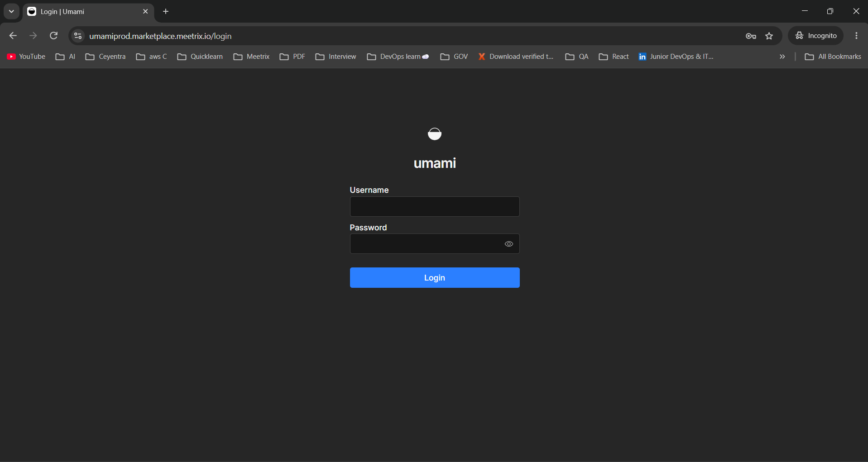Restore down the browser window
Screen dimensions: 868x462
click(x=830, y=11)
